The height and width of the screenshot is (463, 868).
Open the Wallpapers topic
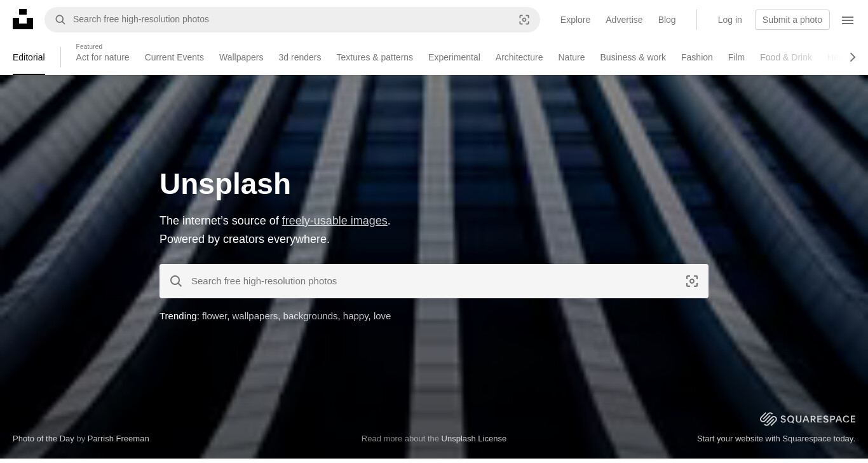241,57
